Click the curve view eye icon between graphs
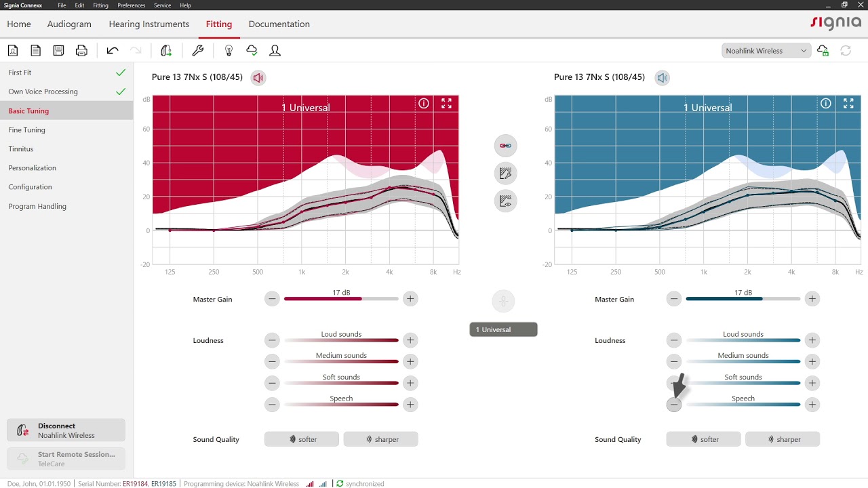Viewport: 868px width, 488px height. point(505,201)
